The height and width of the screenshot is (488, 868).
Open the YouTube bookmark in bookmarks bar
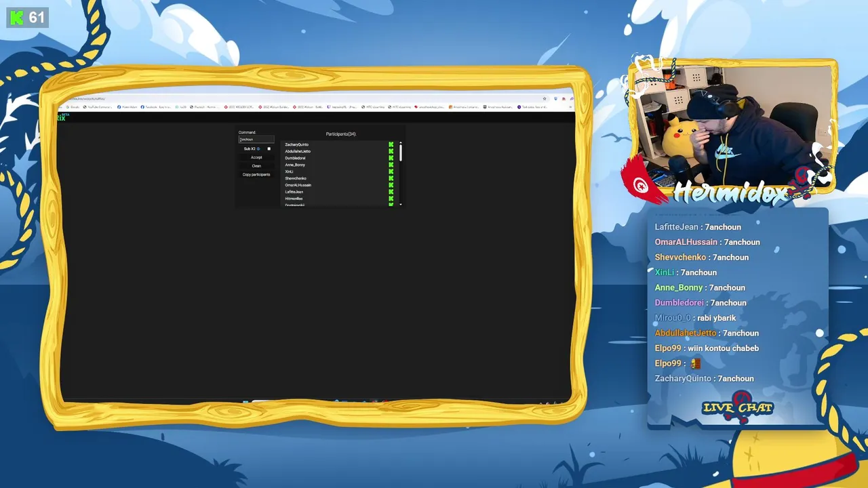99,107
